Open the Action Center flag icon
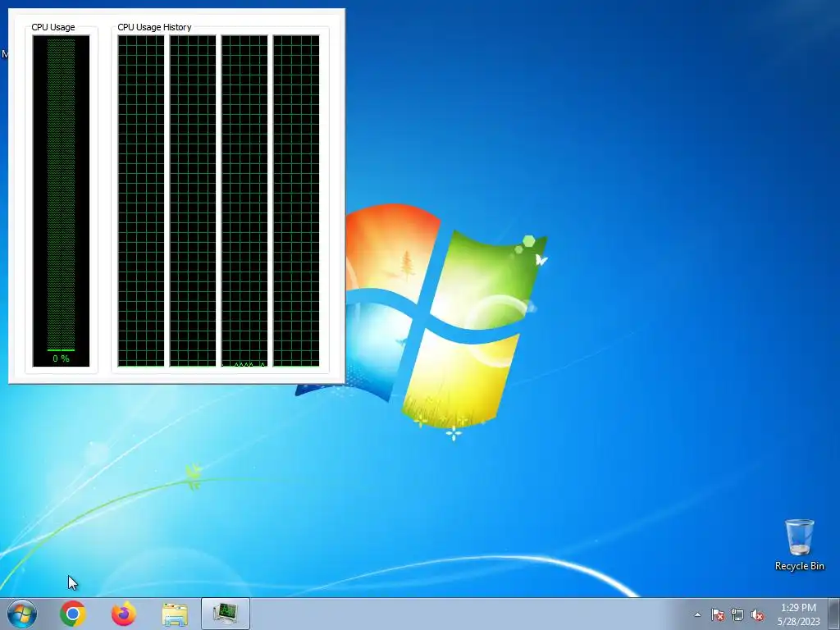Screen dimensions: 840x630 (717, 614)
